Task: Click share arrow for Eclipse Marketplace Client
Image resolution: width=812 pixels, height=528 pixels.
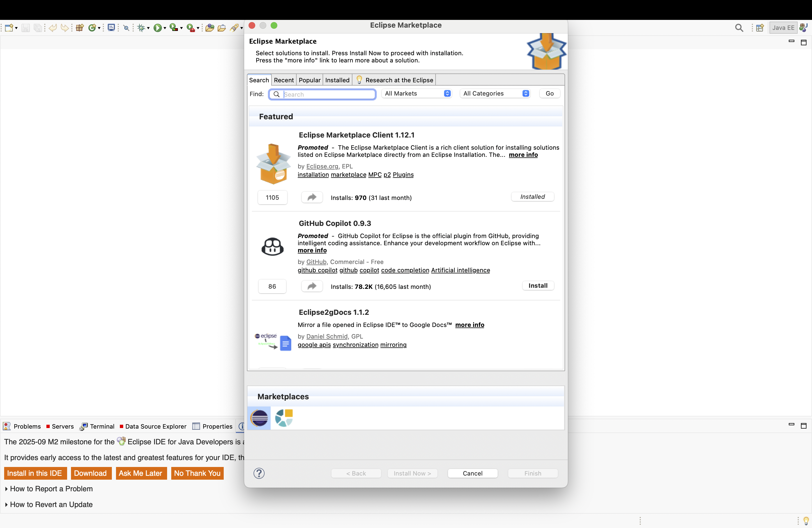Action: (x=312, y=197)
